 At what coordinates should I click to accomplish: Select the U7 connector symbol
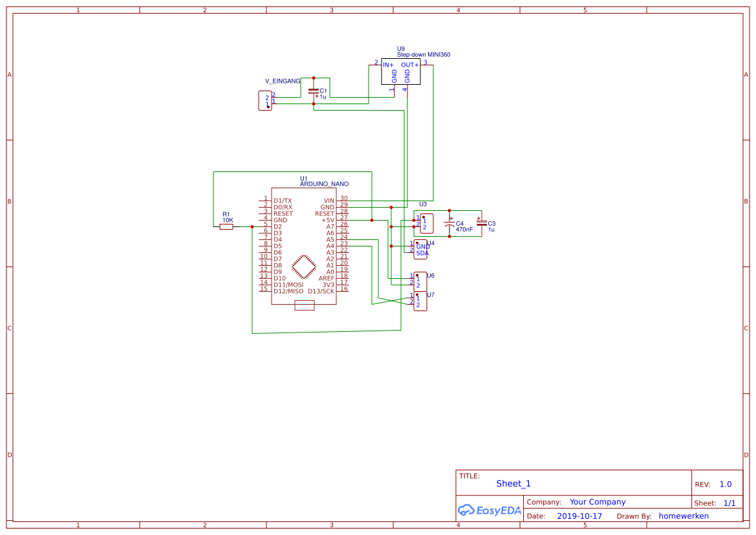click(x=420, y=300)
